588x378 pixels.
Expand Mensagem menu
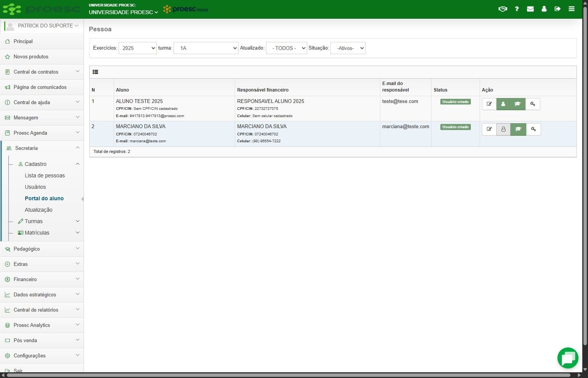click(x=42, y=117)
